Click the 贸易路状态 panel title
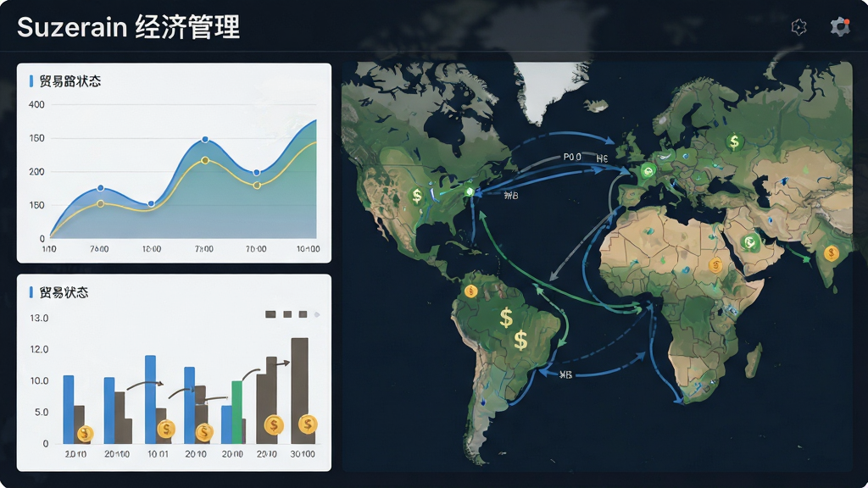 (70, 81)
